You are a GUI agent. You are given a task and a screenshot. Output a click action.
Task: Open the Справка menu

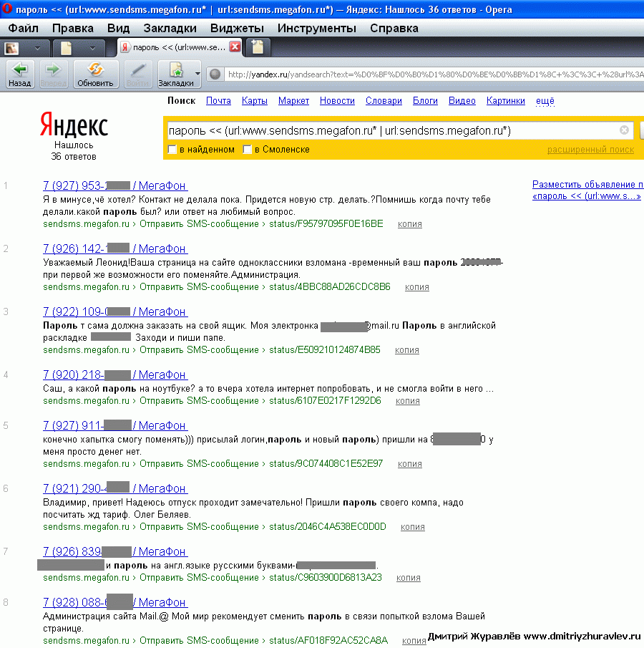[394, 28]
